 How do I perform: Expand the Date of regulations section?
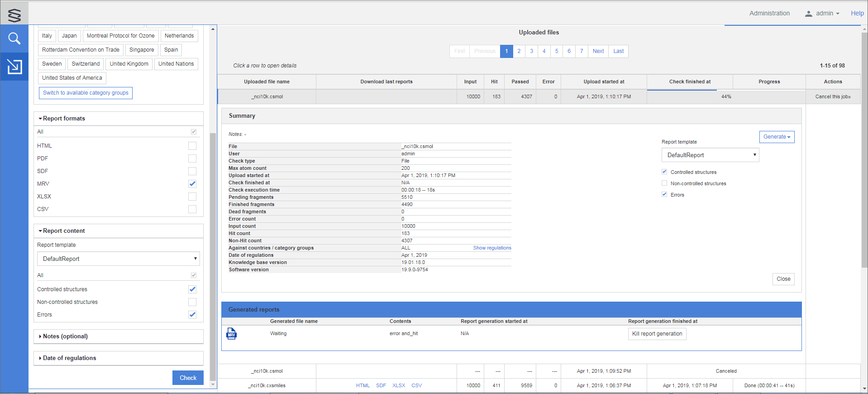(69, 358)
